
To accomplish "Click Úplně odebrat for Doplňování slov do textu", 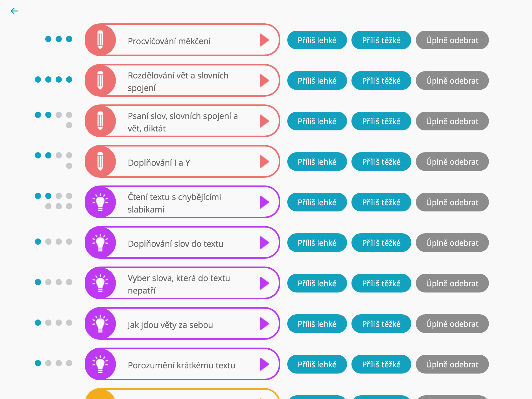I will (452, 243).
